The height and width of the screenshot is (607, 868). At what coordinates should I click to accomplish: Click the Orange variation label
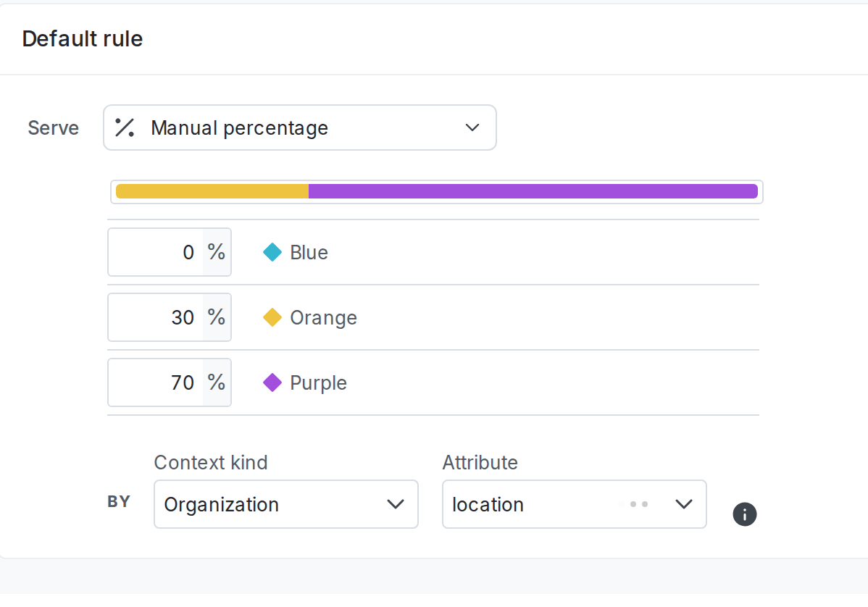[323, 317]
